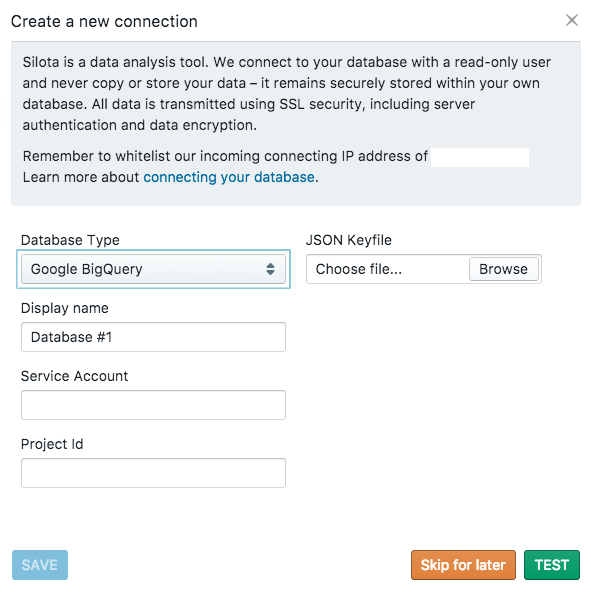This screenshot has width=591, height=592.
Task: Open the Database Type dropdown showing Google BigQuery
Action: (x=153, y=269)
